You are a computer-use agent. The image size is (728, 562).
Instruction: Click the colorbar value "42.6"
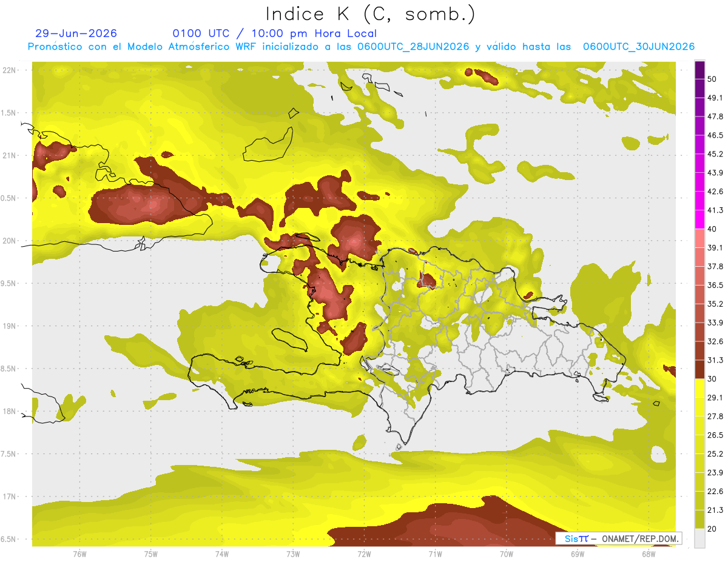click(715, 192)
